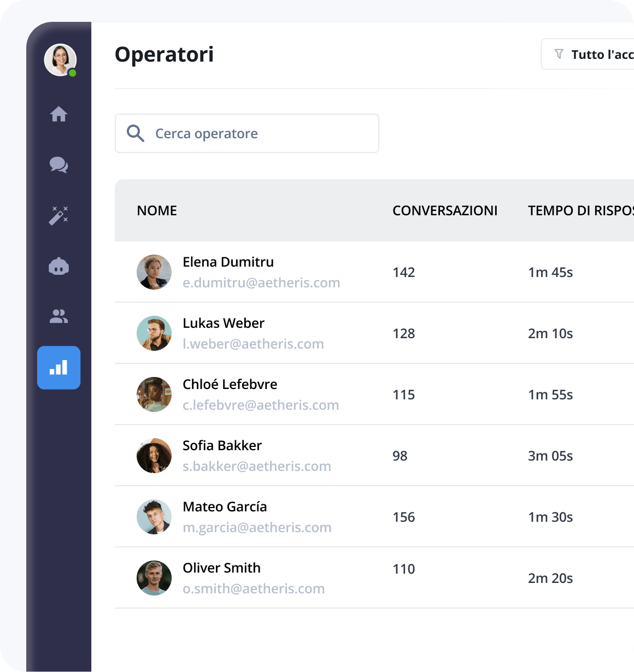Viewport: 634px width, 672px height.
Task: Open the Home section in the sidebar
Action: click(x=58, y=114)
